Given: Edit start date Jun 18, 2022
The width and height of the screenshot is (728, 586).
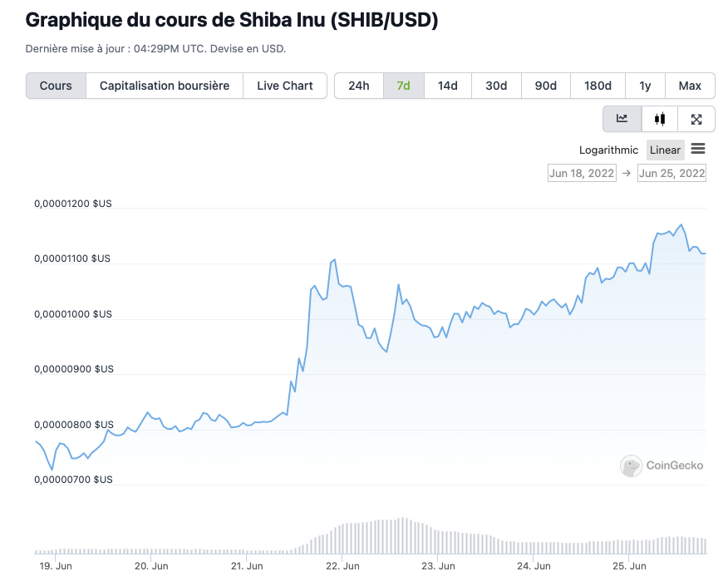Looking at the screenshot, I should coord(582,173).
